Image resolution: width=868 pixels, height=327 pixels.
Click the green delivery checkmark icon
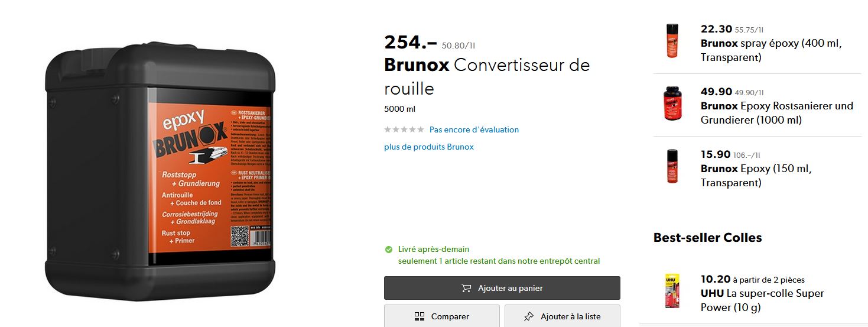pyautogui.click(x=389, y=250)
